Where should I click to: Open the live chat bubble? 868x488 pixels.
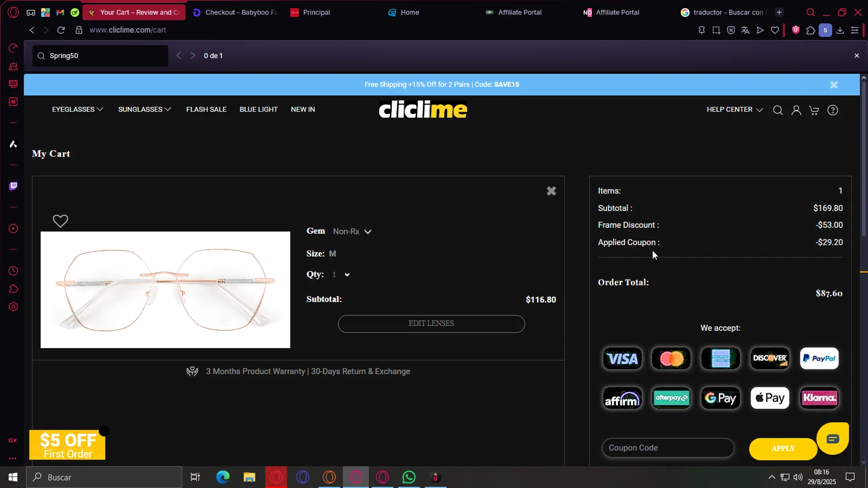(x=833, y=438)
